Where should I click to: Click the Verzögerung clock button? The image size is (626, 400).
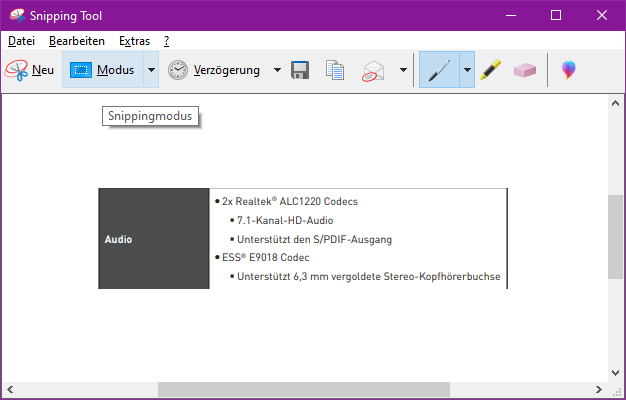point(214,70)
